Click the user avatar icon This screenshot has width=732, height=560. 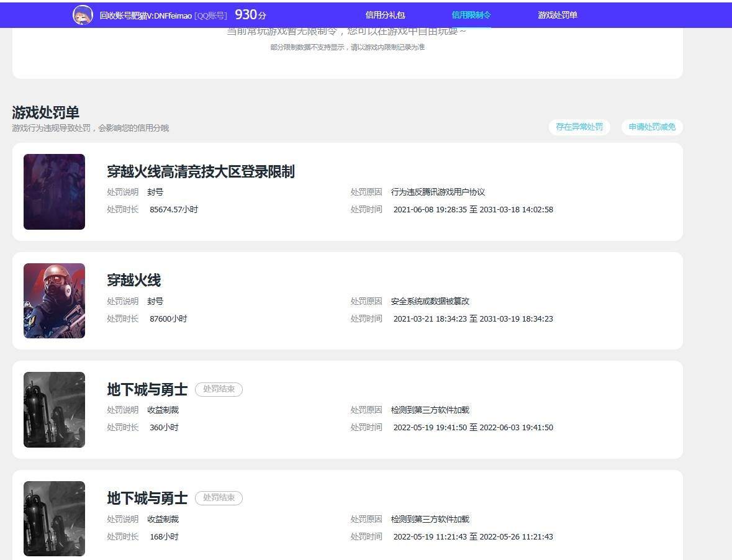pyautogui.click(x=83, y=15)
